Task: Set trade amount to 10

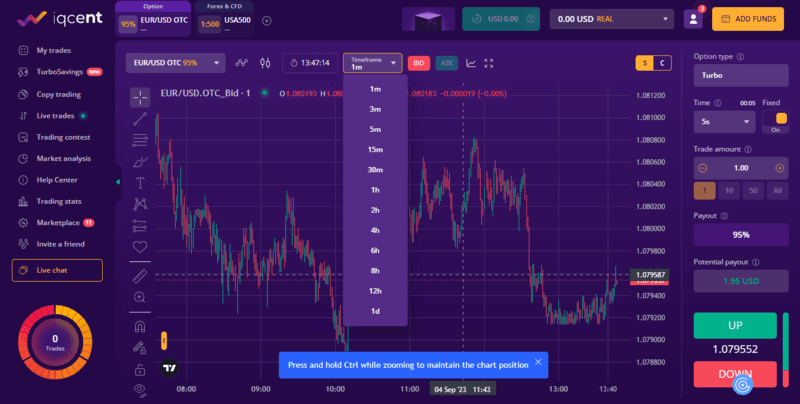Action: click(729, 191)
